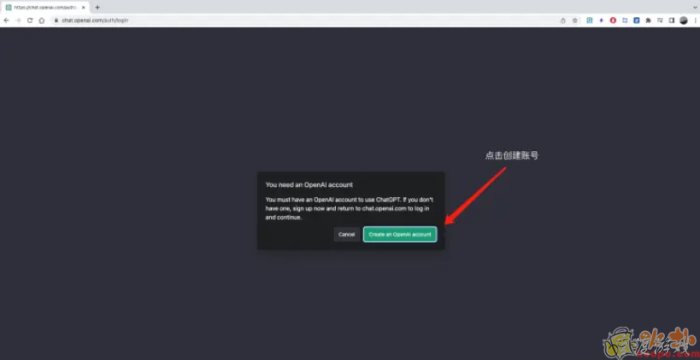This screenshot has height=360, width=700.
Task: Click the 'You need an OpenAI account' heading
Action: click(309, 184)
